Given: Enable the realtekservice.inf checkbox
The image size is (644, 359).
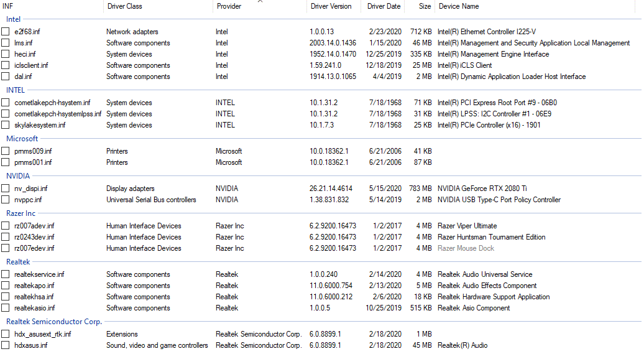Looking at the screenshot, I should [6, 274].
